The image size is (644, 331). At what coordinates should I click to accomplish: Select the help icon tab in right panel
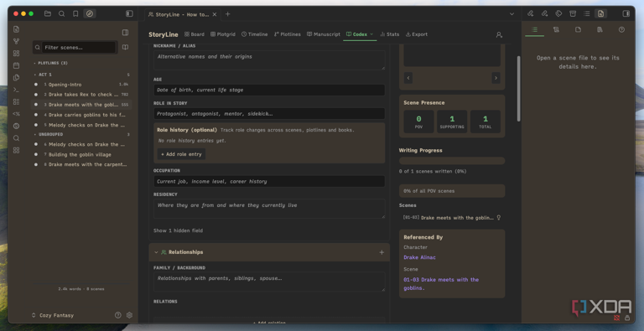click(x=621, y=29)
